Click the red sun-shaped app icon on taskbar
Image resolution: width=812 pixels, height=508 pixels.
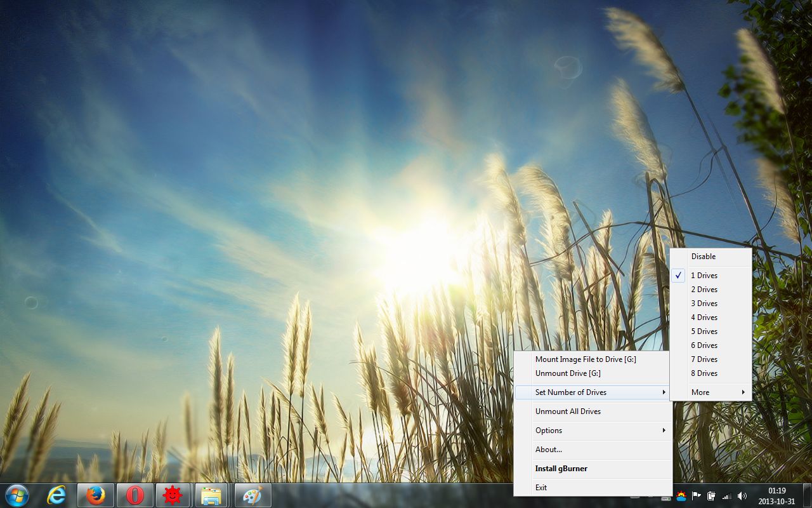tap(174, 495)
